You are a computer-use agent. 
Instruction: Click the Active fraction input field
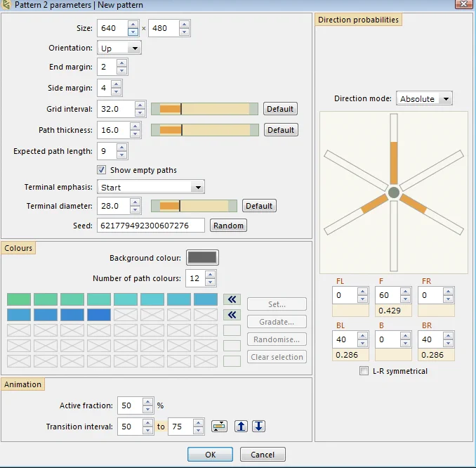click(x=130, y=405)
